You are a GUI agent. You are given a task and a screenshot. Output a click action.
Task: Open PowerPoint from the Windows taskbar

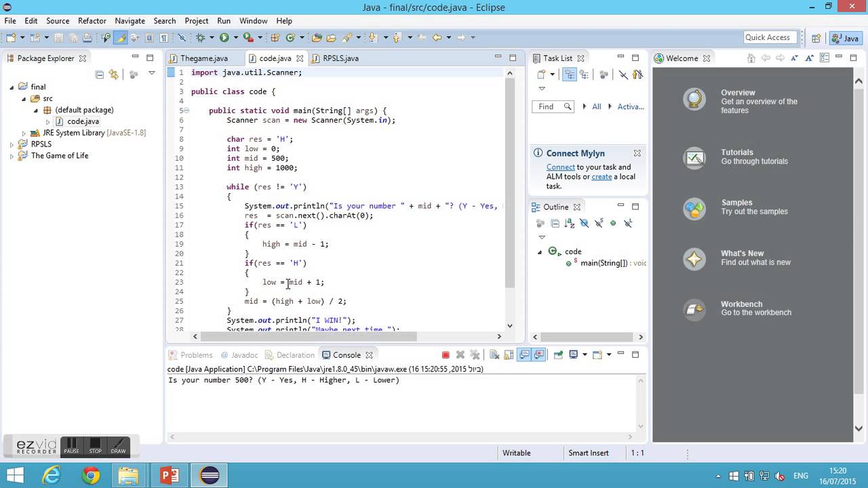(169, 475)
